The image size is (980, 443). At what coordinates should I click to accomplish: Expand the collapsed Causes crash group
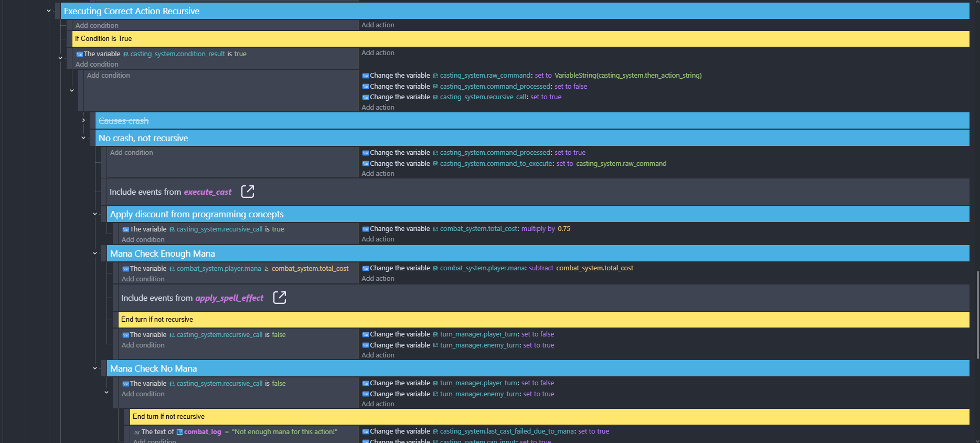point(83,120)
